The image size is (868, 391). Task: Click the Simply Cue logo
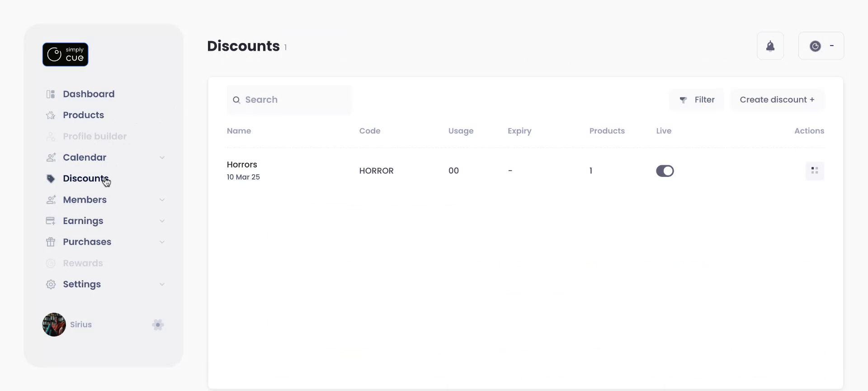65,54
